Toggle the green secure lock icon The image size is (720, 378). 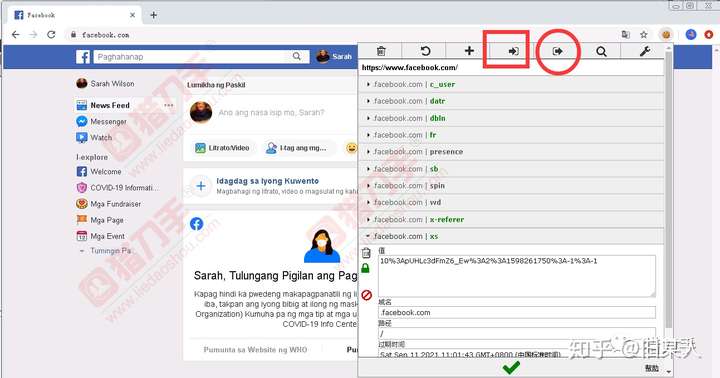click(x=365, y=268)
